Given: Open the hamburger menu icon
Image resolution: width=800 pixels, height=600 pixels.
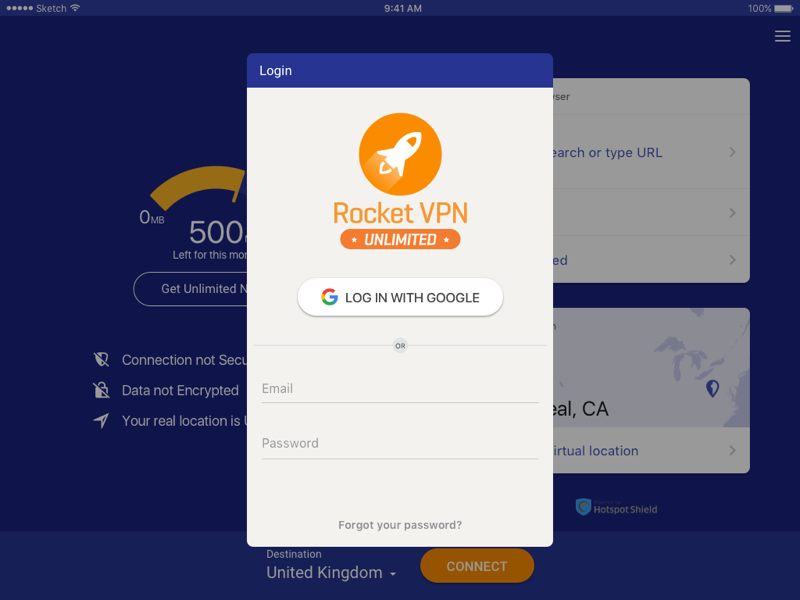Looking at the screenshot, I should 782,36.
